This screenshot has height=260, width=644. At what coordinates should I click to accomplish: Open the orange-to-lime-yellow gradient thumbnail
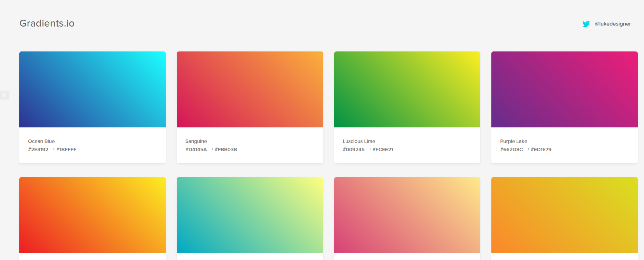tap(565, 215)
